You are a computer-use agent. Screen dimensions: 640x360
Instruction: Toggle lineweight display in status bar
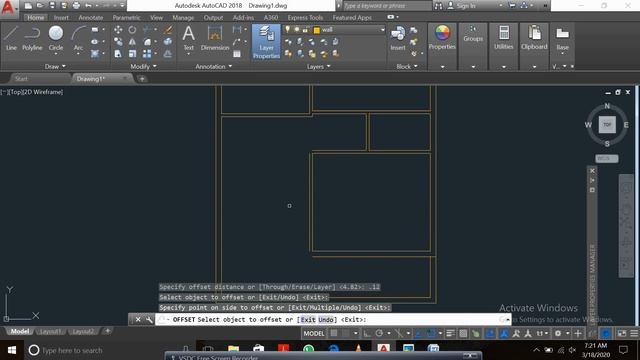tap(450, 333)
